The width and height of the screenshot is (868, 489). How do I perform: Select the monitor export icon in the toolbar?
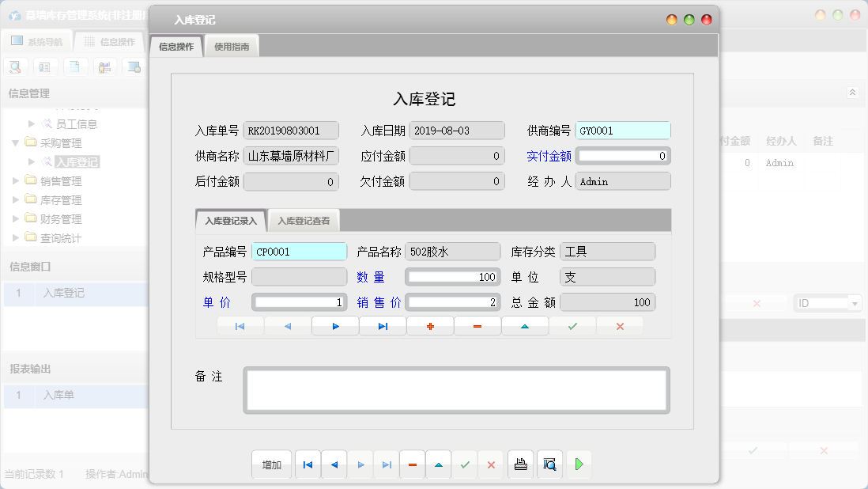coord(134,66)
